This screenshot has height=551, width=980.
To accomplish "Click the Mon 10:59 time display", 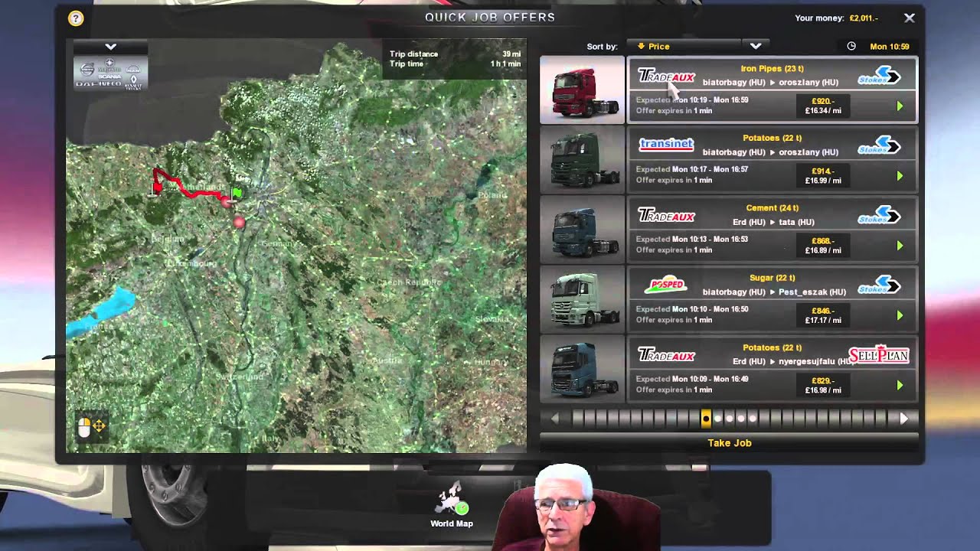I will (x=889, y=47).
